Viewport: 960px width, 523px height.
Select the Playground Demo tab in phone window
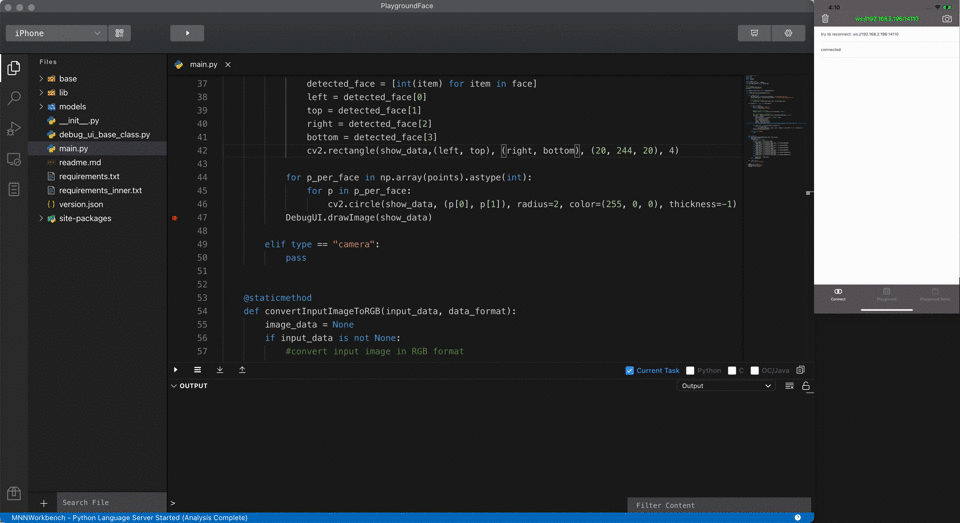935,295
